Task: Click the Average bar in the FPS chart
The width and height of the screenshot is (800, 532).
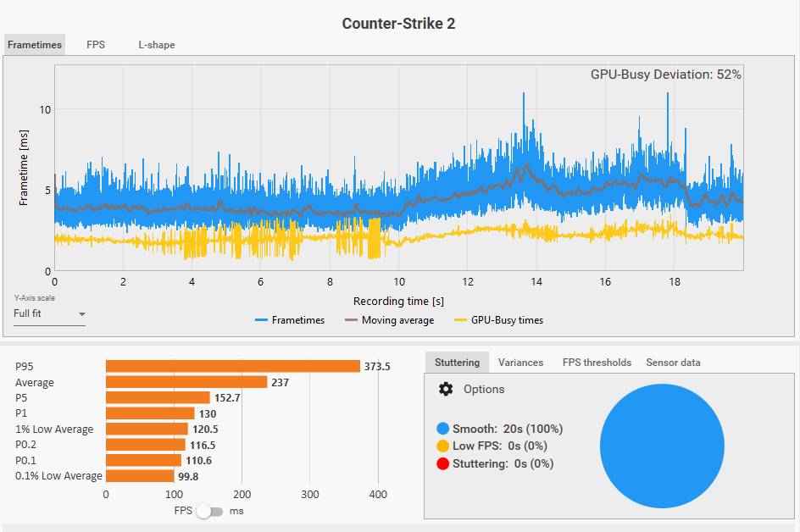Action: (186, 382)
